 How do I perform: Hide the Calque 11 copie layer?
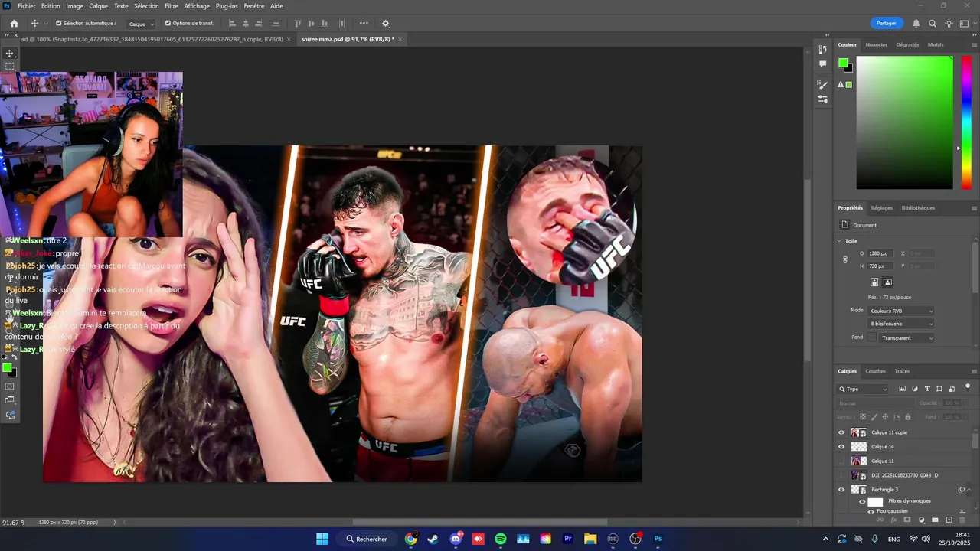click(841, 432)
